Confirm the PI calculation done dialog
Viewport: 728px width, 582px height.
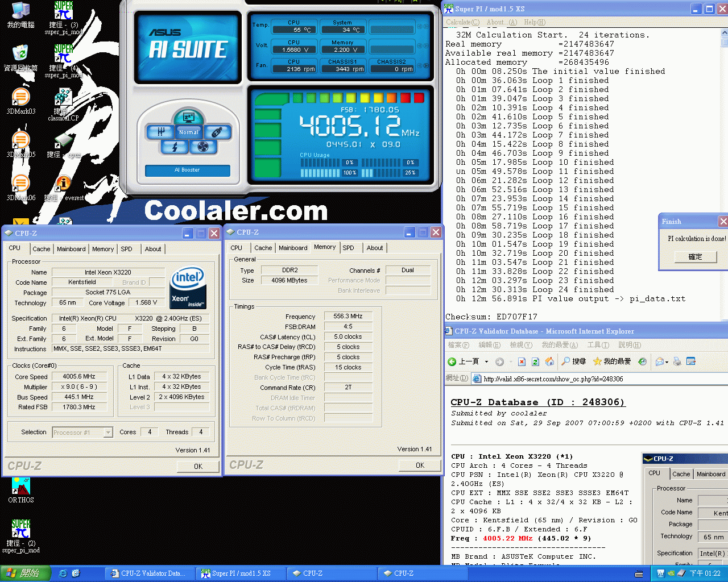tap(695, 257)
